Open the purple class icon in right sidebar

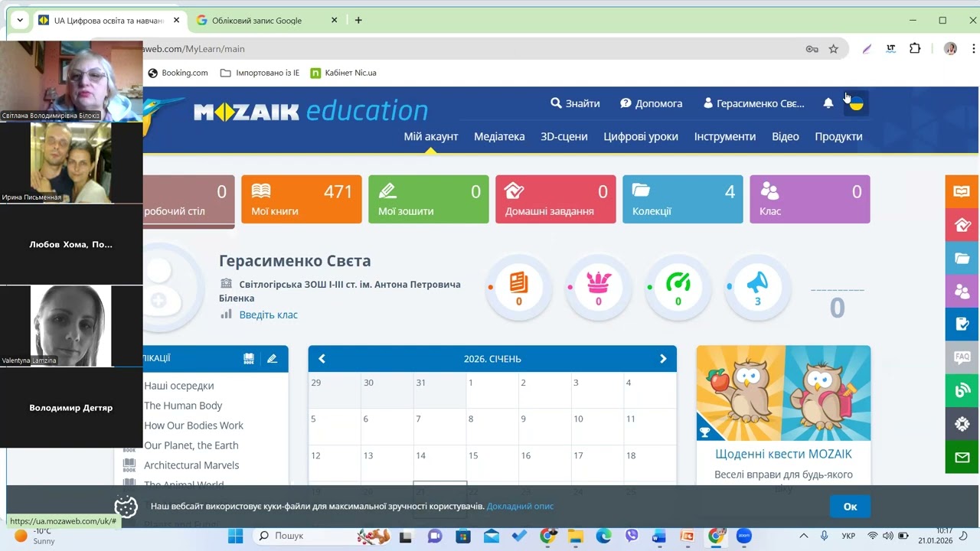point(962,292)
